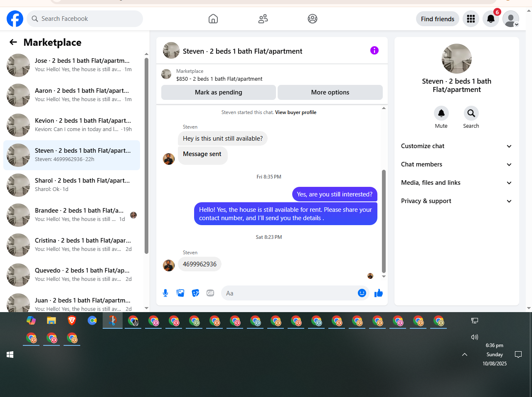Send a thumbs-up like

click(x=379, y=293)
